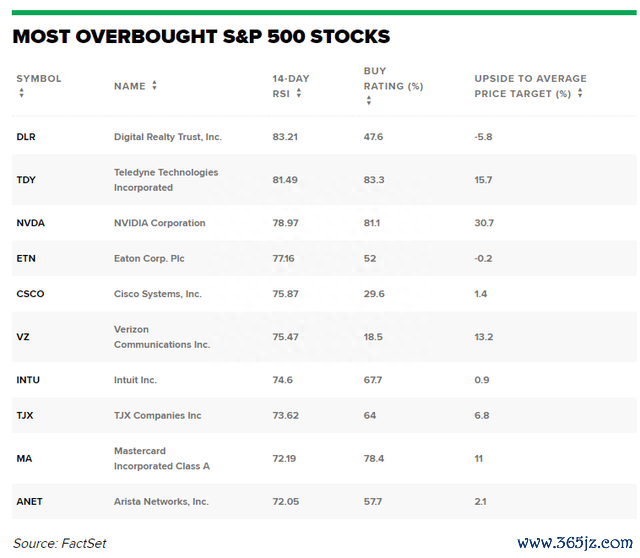
Task: Sort table by the Symbol arrows icon
Action: tap(22, 93)
